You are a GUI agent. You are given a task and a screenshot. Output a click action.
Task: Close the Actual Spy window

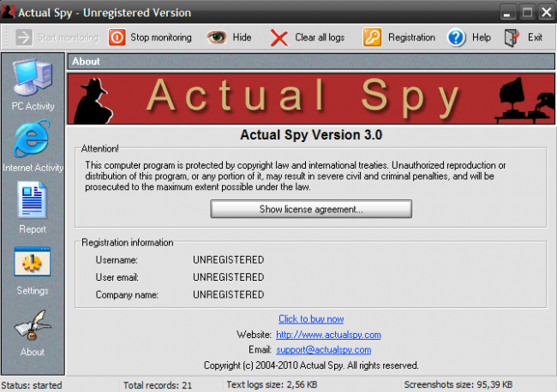(546, 13)
